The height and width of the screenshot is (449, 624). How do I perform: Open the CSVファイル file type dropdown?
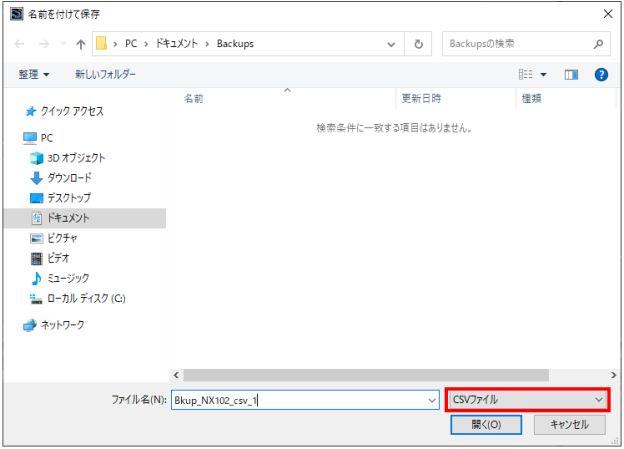click(x=527, y=400)
